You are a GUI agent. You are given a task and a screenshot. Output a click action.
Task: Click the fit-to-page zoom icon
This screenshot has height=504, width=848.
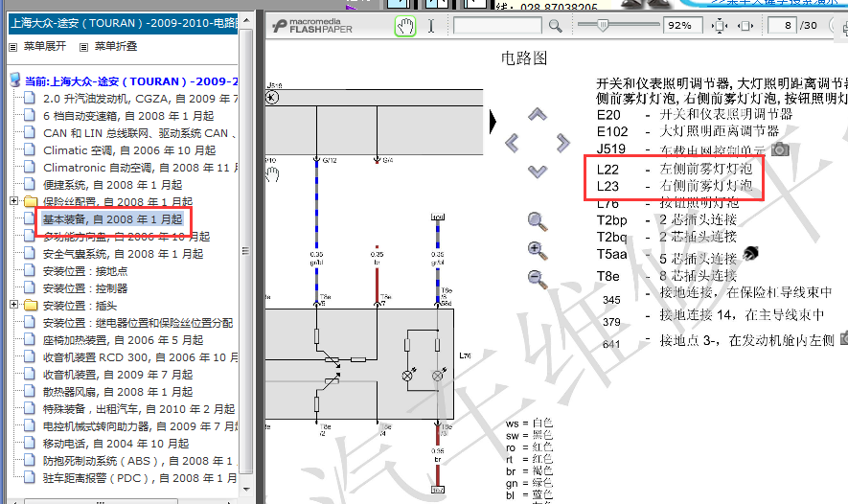pos(720,26)
